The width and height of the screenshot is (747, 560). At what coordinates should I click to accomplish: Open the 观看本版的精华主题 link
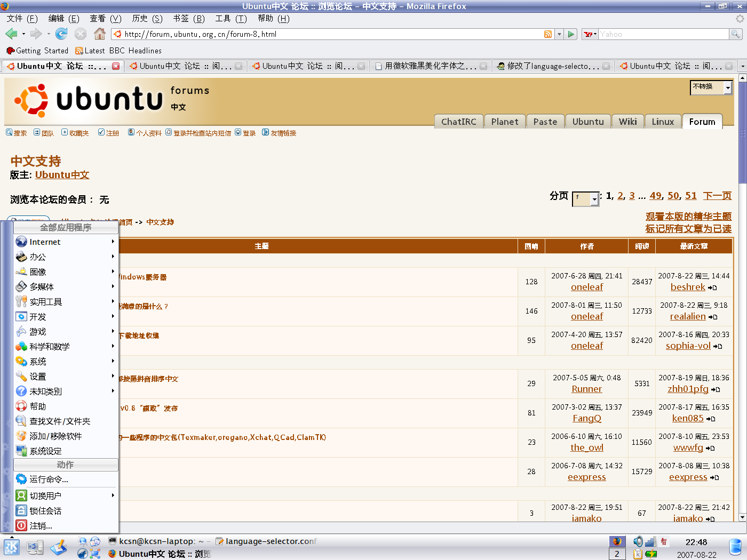[x=688, y=217]
